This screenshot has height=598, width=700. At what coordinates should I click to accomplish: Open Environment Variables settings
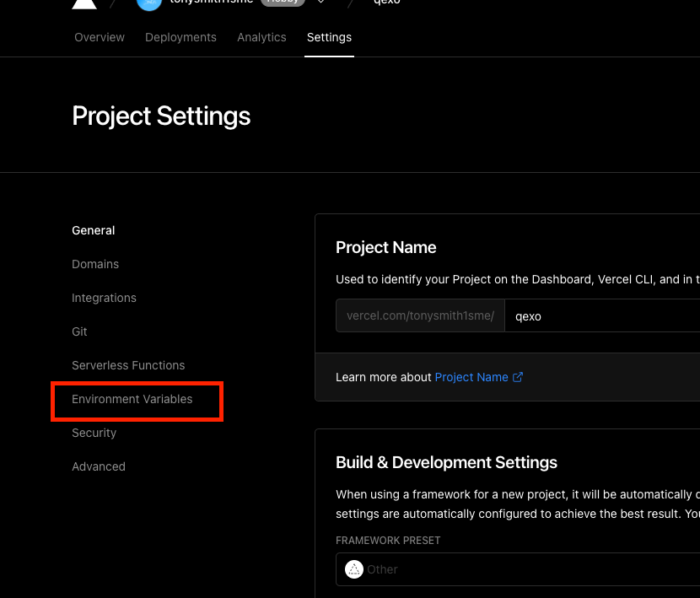click(132, 399)
